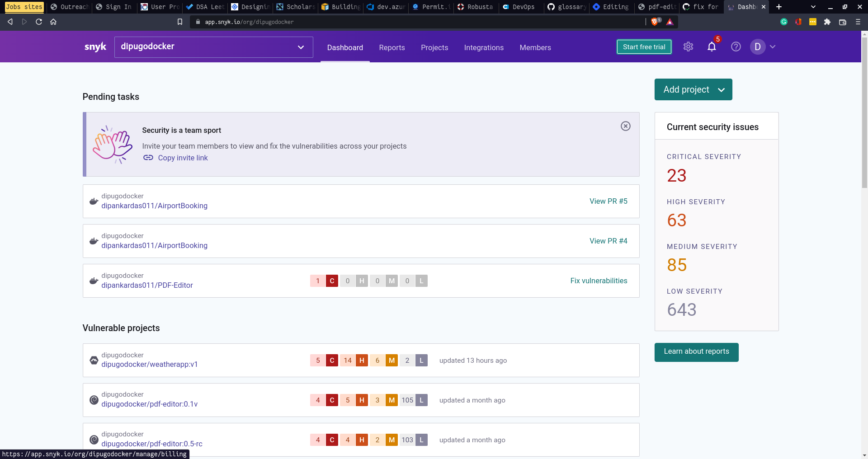Open dipugodocker/pdf-editor:0.5-rc project link
868x459 pixels.
point(152,444)
